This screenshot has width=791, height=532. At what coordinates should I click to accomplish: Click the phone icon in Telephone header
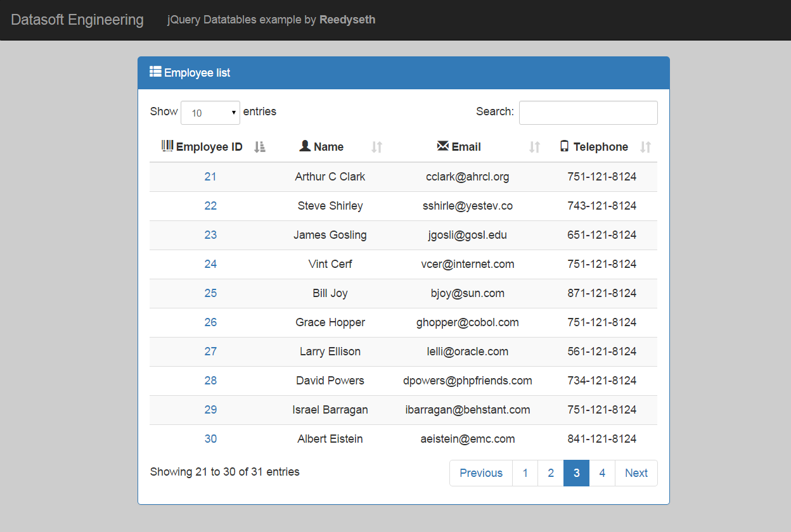point(564,146)
